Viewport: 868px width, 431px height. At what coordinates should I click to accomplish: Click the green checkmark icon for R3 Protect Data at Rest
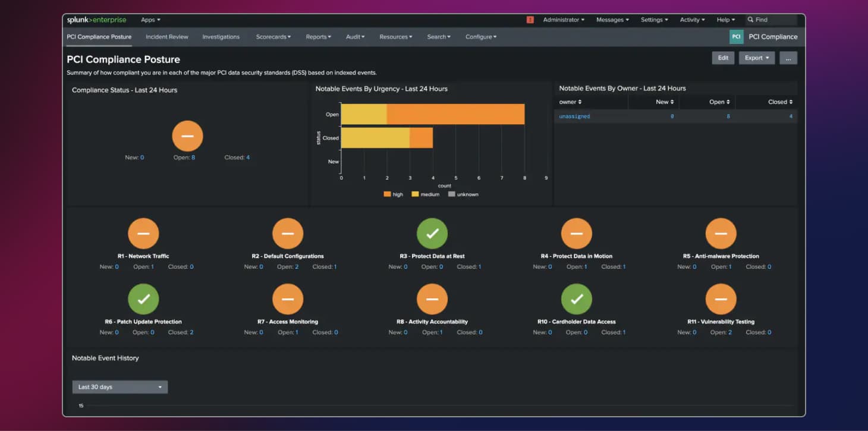click(432, 233)
